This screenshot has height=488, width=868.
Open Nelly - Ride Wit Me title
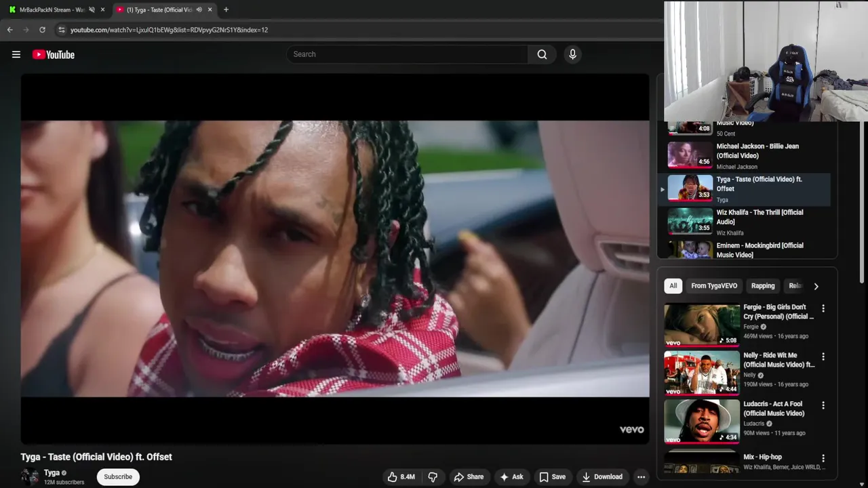[x=779, y=360]
